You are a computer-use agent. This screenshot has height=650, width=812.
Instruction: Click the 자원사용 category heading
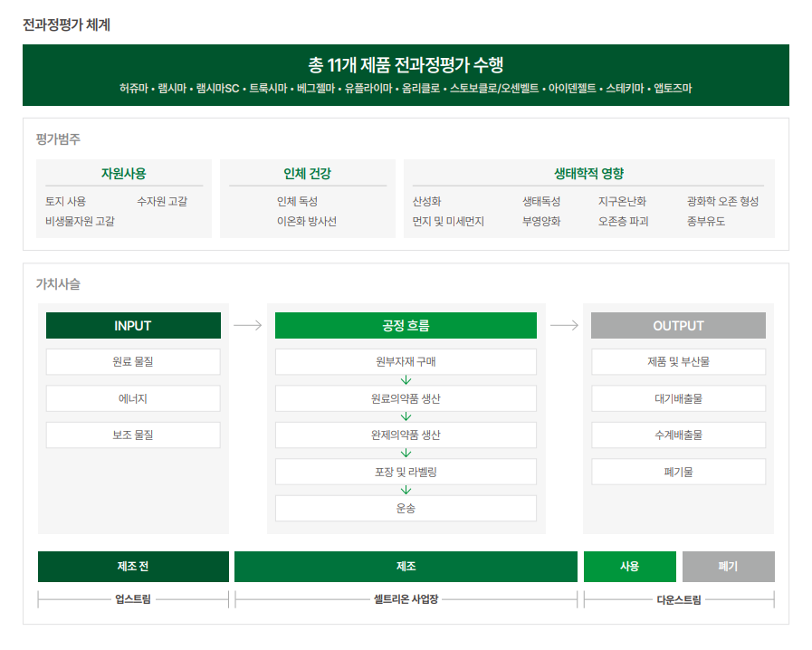[x=124, y=174]
